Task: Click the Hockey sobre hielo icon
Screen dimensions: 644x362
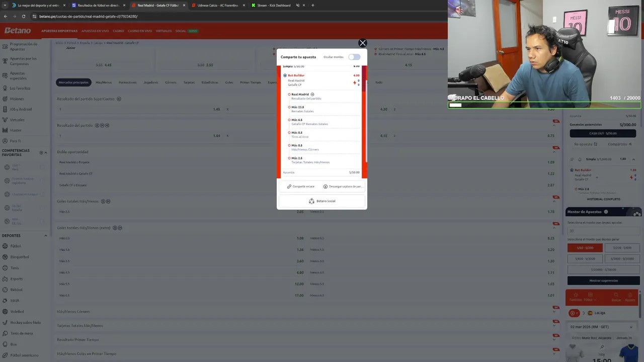Action: [5, 322]
